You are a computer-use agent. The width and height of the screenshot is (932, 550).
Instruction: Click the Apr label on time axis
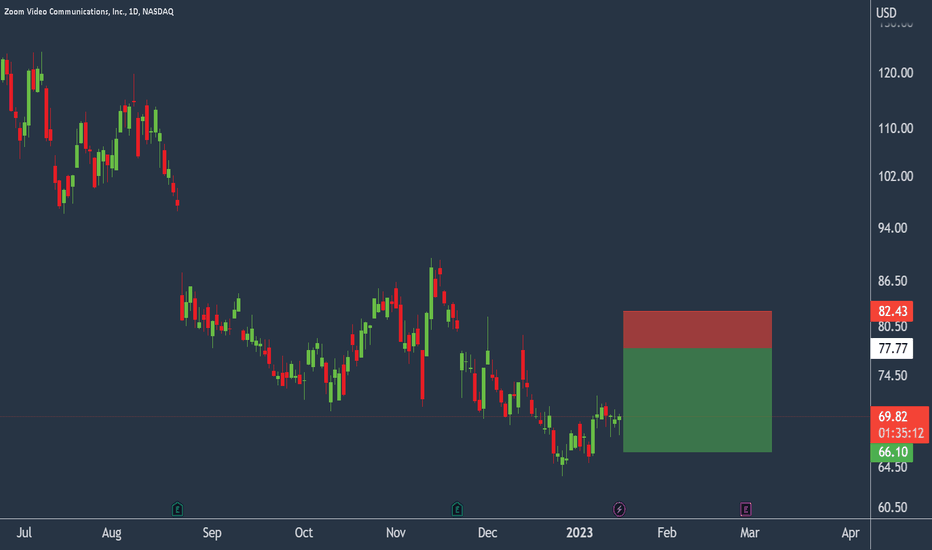pyautogui.click(x=851, y=533)
